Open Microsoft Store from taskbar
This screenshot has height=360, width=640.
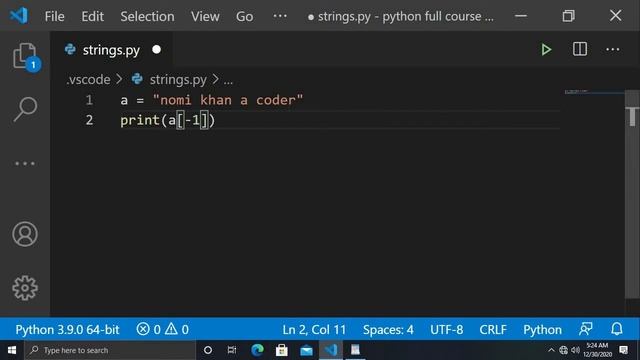[282, 350]
